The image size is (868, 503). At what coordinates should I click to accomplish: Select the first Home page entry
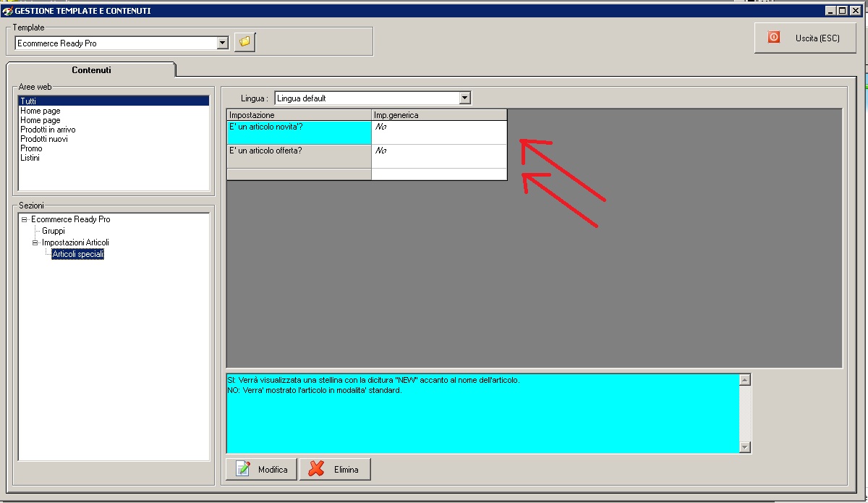[114, 111]
